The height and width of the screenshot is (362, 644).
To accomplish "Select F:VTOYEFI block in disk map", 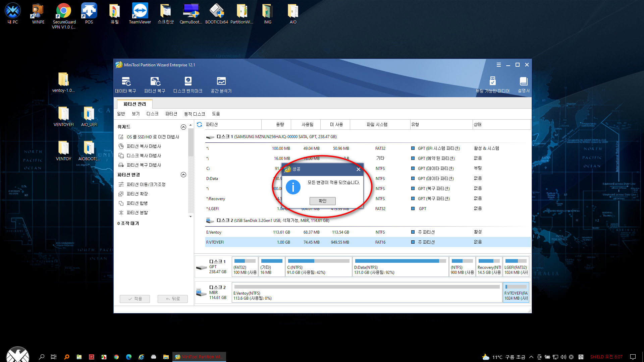I will pyautogui.click(x=516, y=293).
